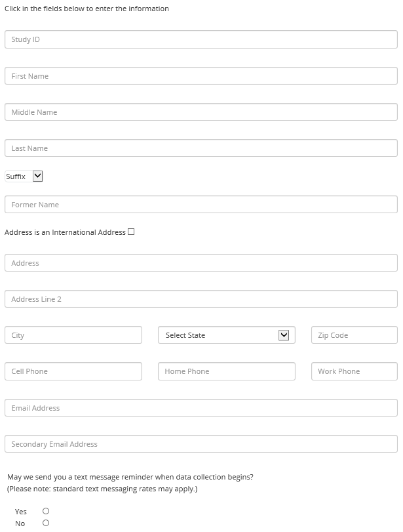The width and height of the screenshot is (403, 532).
Task: Click the Email Address field
Action: coord(201,408)
